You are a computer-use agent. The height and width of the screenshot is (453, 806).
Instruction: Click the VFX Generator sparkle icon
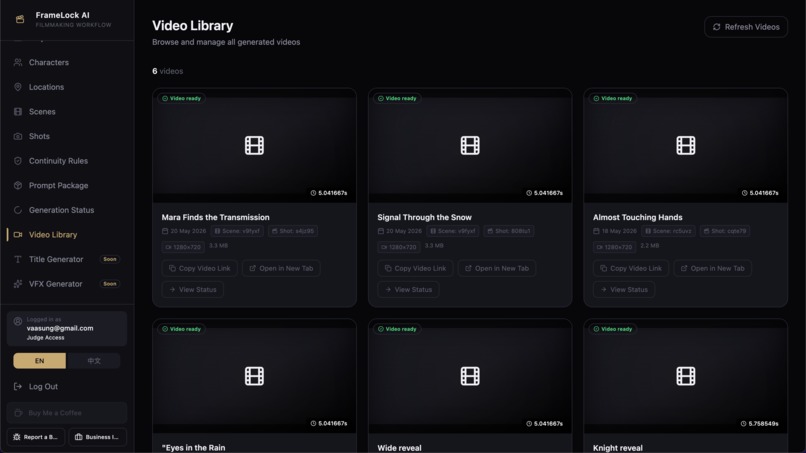tap(18, 284)
